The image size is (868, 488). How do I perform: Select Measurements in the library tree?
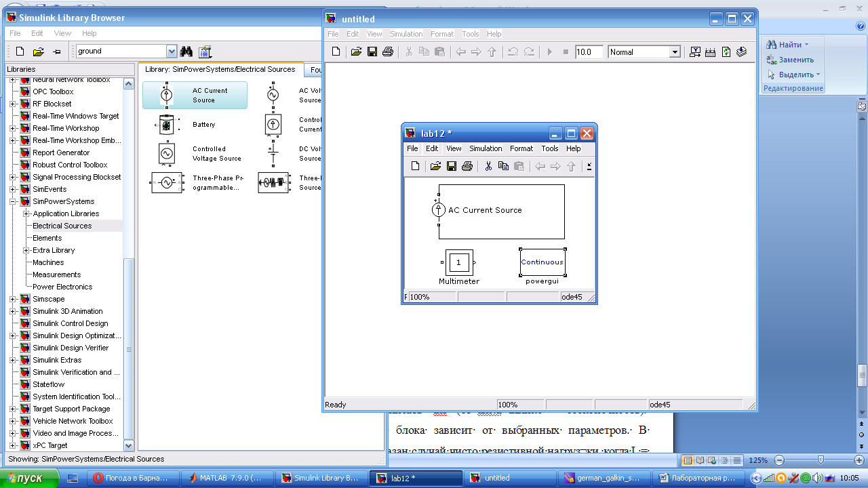57,274
